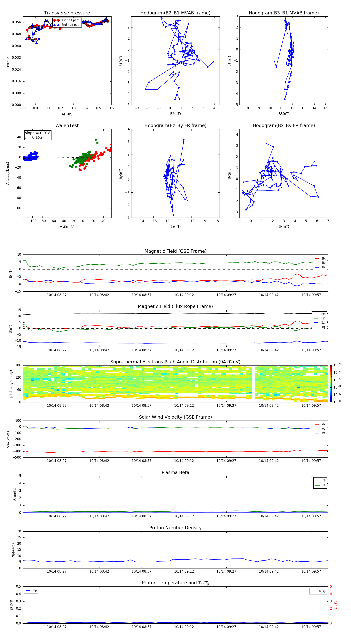Image resolution: width=351 pixels, height=644 pixels.
Task: Click the 'slope = 0.018' annotation
Action: pos(37,133)
